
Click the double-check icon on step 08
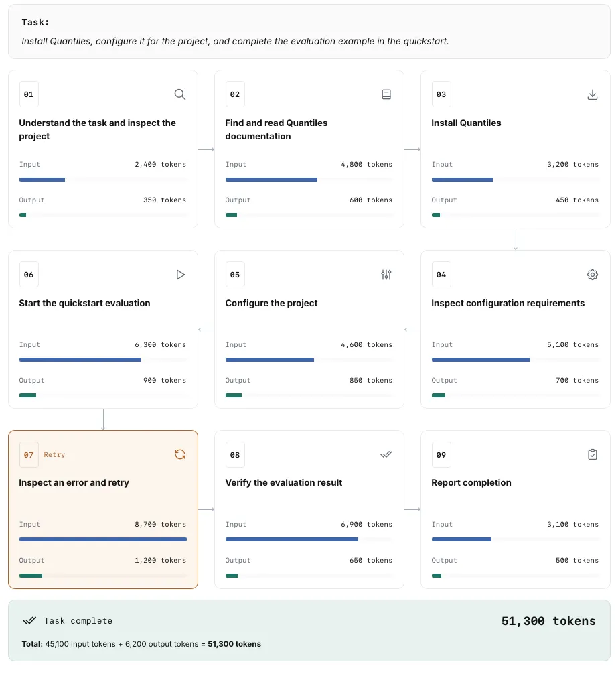click(x=386, y=454)
